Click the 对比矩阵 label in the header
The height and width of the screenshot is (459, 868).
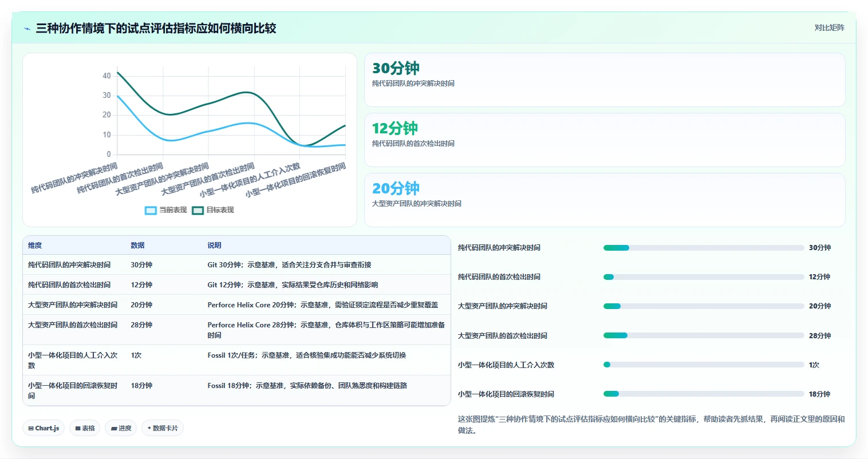pos(829,27)
